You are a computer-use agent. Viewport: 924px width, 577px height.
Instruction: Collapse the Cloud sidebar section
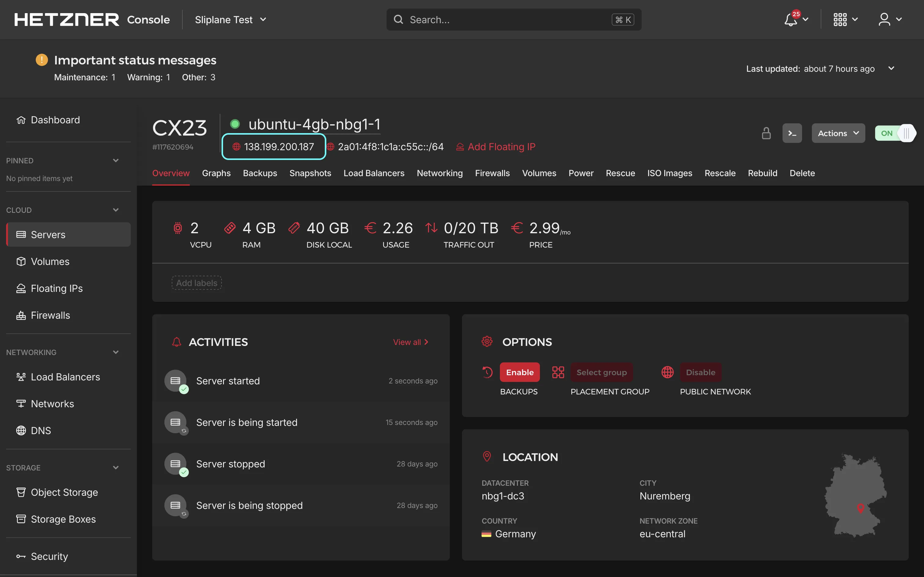click(116, 210)
